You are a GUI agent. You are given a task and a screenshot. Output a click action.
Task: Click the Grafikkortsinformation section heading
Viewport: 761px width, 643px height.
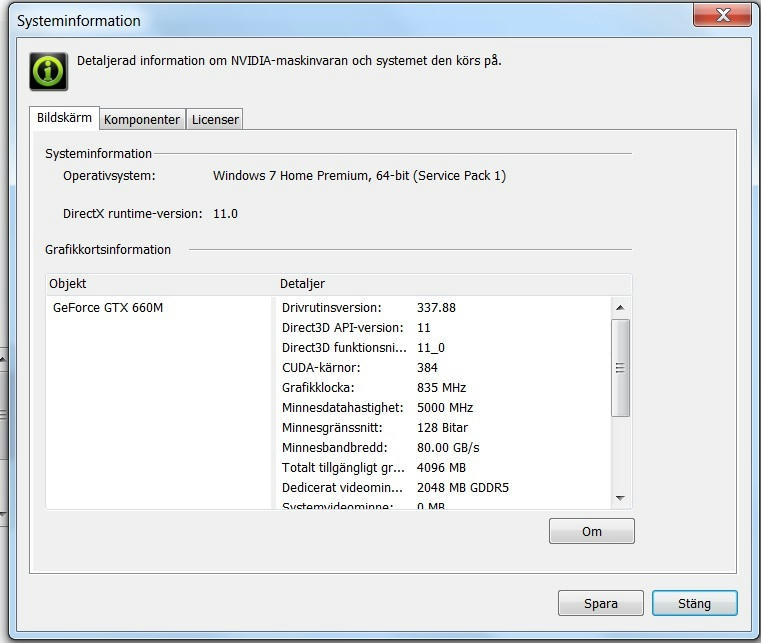tap(108, 249)
